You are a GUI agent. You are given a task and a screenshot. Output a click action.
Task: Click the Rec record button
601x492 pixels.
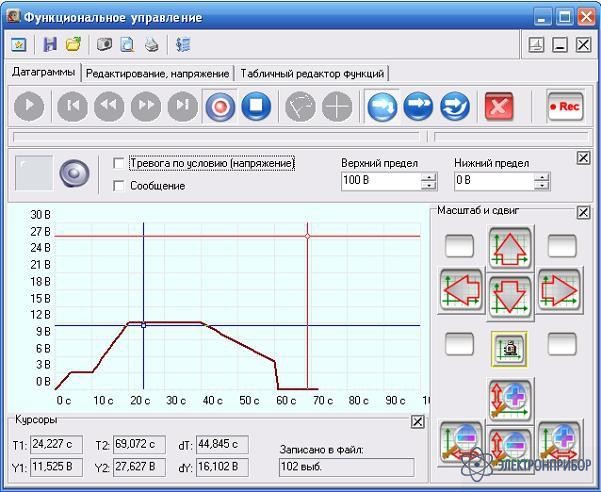point(565,106)
